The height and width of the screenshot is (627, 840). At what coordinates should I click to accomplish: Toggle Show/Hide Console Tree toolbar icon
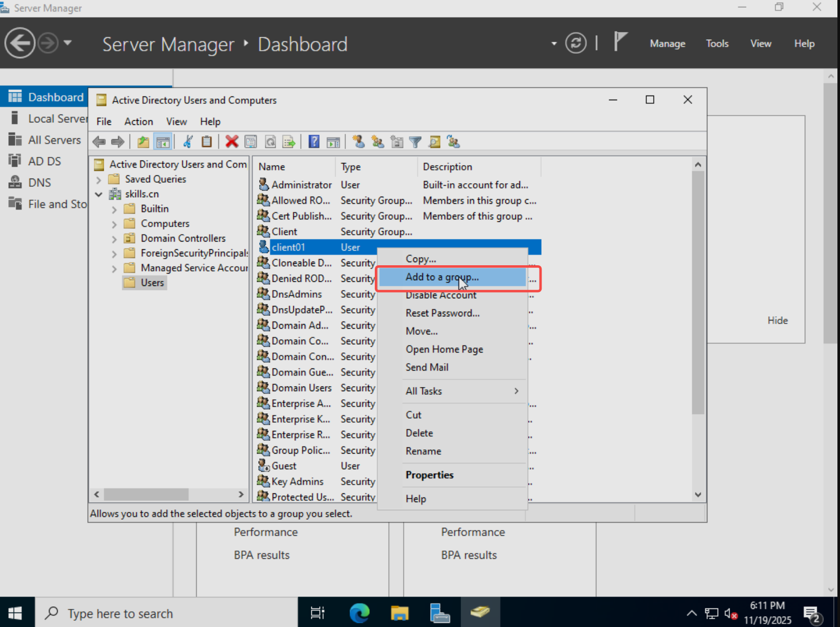point(163,141)
